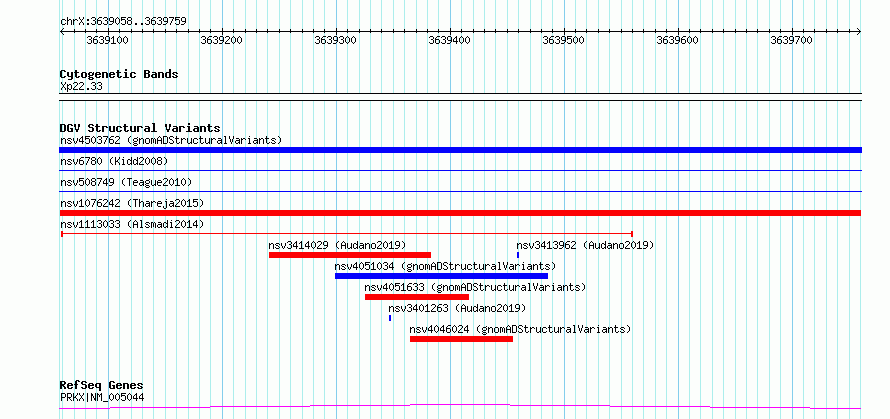Click ruler tick label 3639500
This screenshot has height=419, width=890.
pyautogui.click(x=564, y=40)
